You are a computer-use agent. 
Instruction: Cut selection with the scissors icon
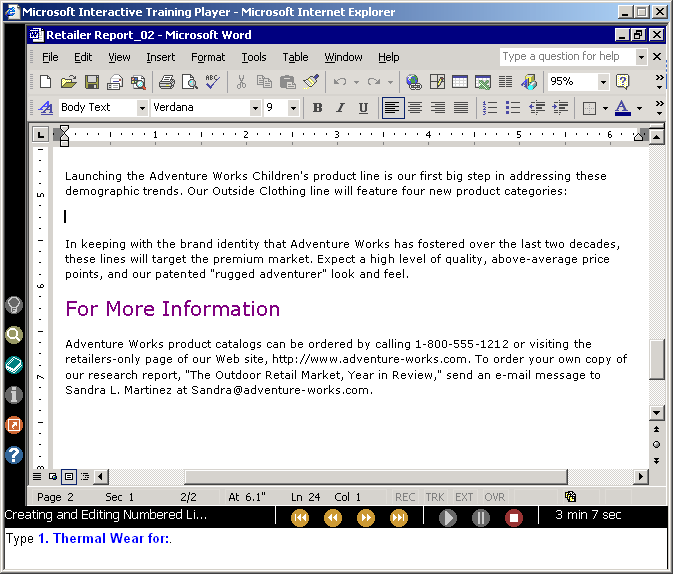coord(241,82)
